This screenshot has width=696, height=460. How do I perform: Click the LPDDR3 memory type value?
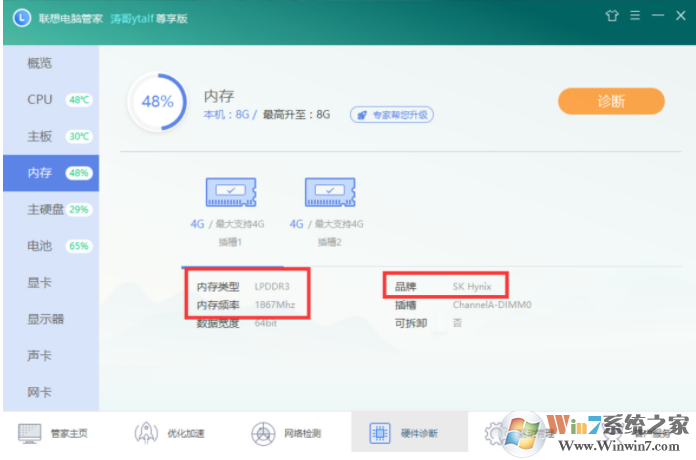tap(272, 286)
